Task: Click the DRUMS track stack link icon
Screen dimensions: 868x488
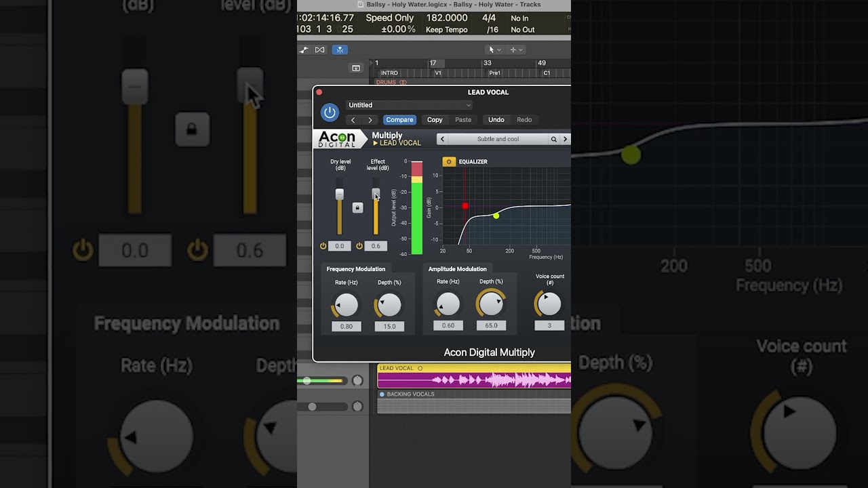Action: pyautogui.click(x=403, y=83)
